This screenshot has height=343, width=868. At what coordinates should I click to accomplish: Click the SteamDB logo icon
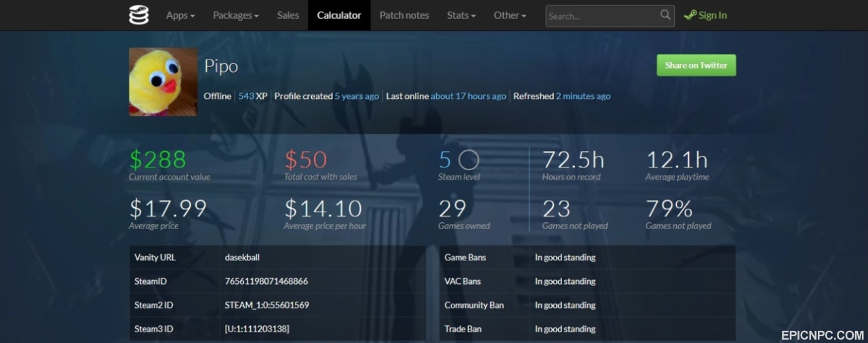(x=138, y=15)
